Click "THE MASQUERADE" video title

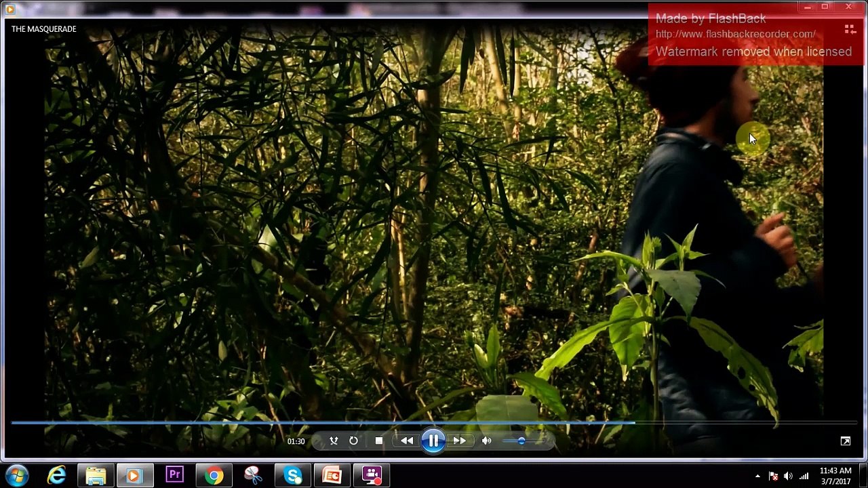tap(44, 29)
